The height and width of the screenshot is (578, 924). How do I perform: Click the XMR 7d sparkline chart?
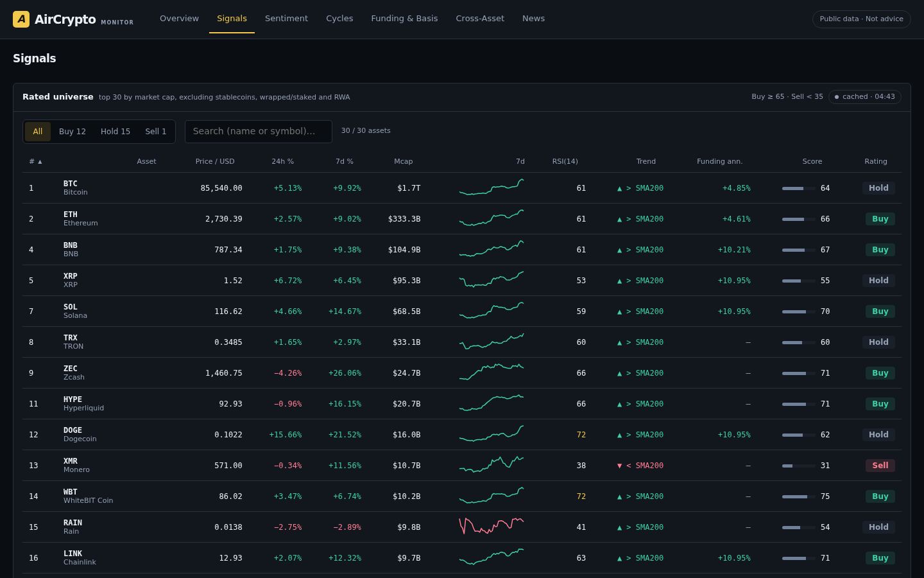492,465
